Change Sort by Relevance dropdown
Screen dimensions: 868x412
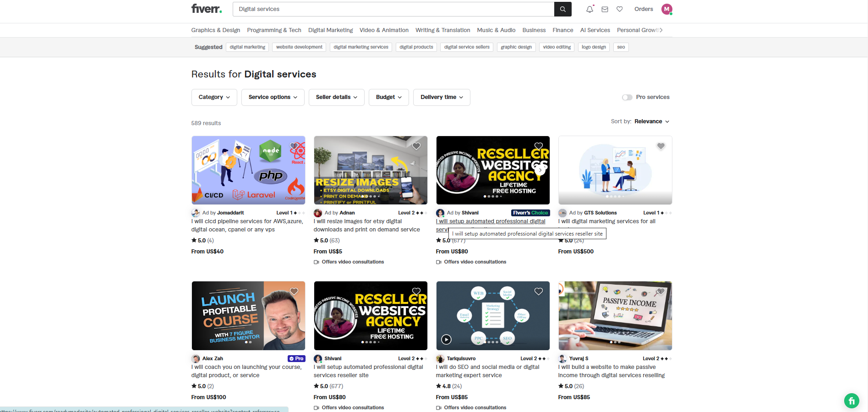click(652, 121)
